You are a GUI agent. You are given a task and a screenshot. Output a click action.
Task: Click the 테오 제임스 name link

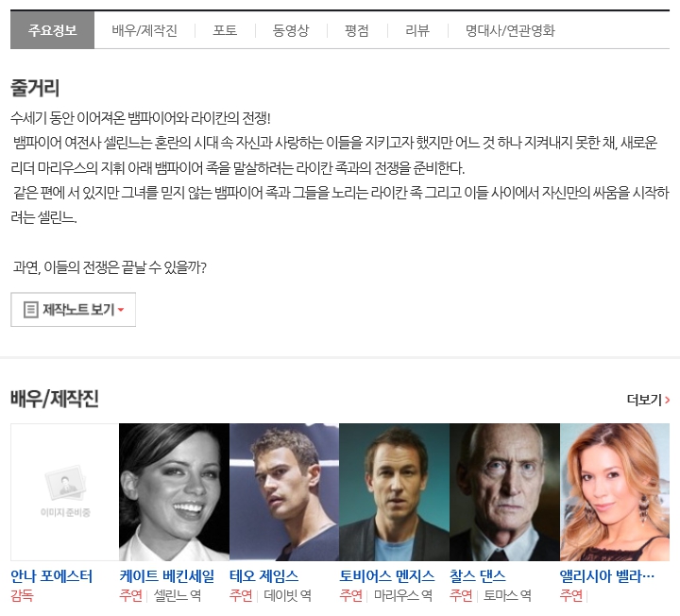(x=264, y=576)
